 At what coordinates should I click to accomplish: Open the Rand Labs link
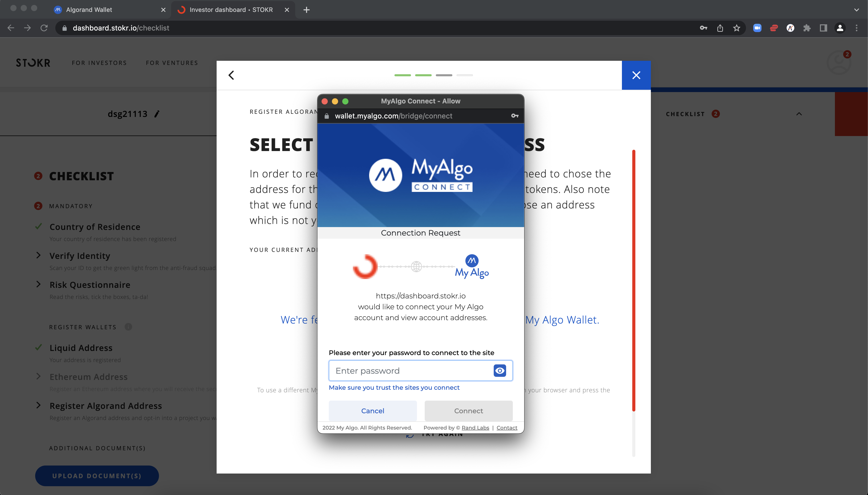pyautogui.click(x=475, y=428)
